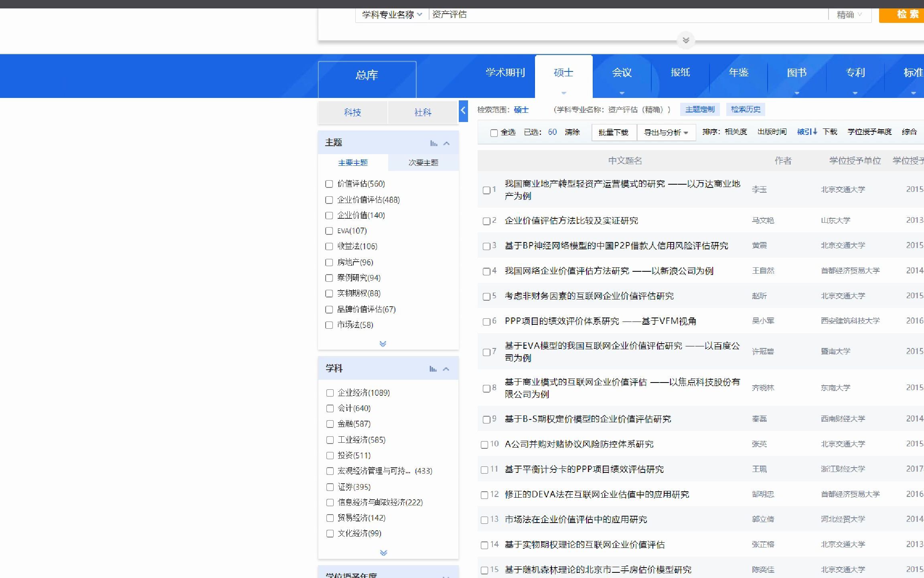The image size is (924, 578).
Task: Open the 学科 chart visualization icon
Action: [433, 369]
